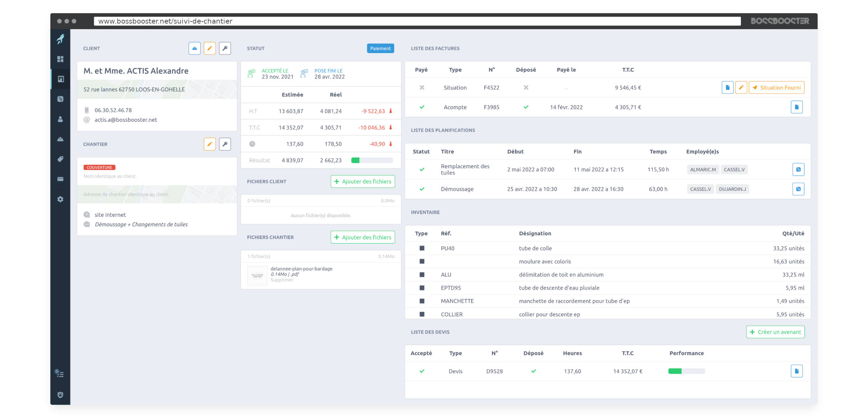Click the BOSSBOOSTER logo in title bar
The height and width of the screenshot is (418, 868).
pyautogui.click(x=780, y=21)
